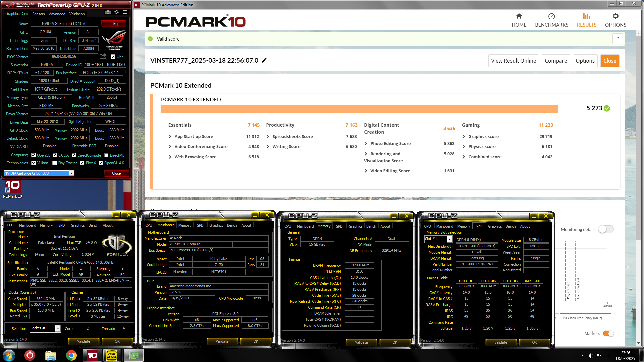
Task: Toggle the DirectCompute checkbox
Action: pyautogui.click(x=74, y=155)
